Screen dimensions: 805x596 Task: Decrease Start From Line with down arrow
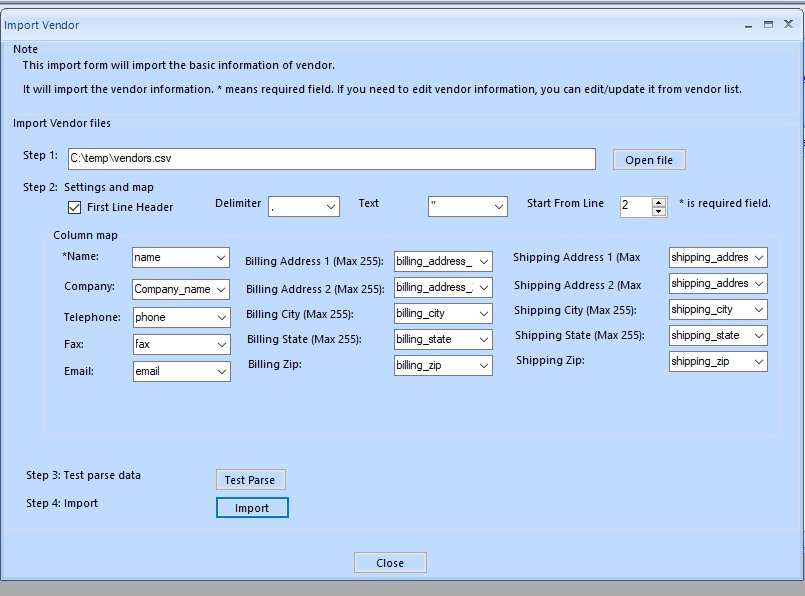(658, 212)
